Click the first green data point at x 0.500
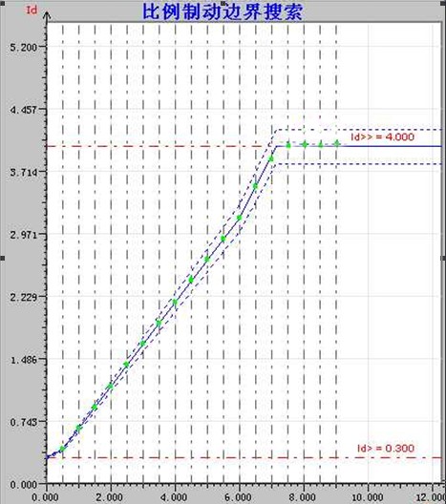 [62, 449]
